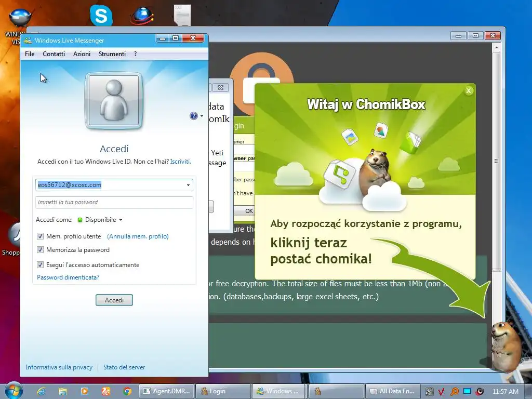
Task: Click the orange magnifier tray icon
Action: [x=454, y=392]
